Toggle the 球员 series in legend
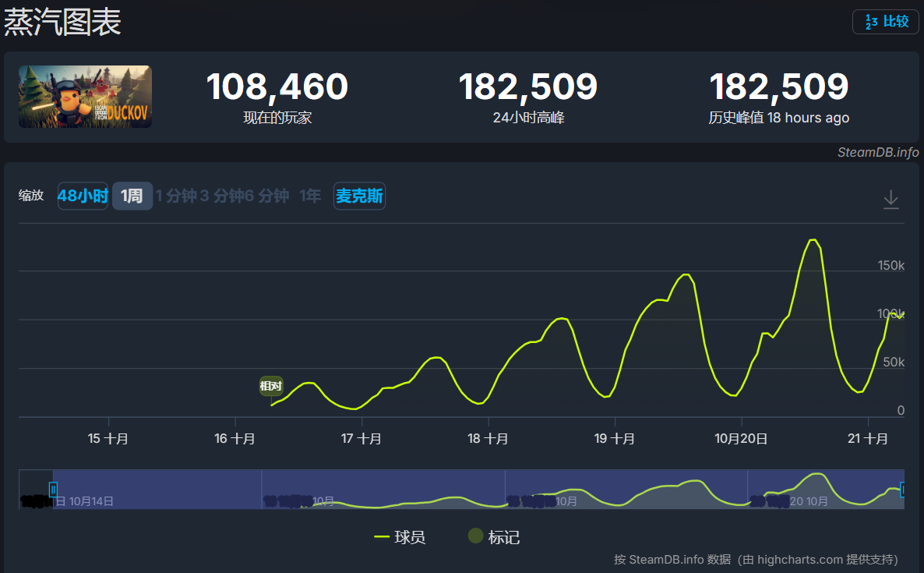The width and height of the screenshot is (924, 573). click(x=400, y=537)
